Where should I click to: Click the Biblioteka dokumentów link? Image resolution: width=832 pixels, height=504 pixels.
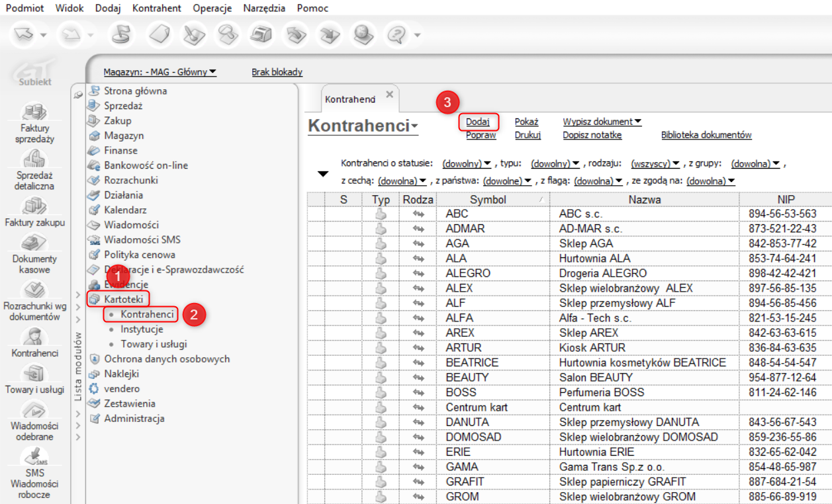(706, 135)
